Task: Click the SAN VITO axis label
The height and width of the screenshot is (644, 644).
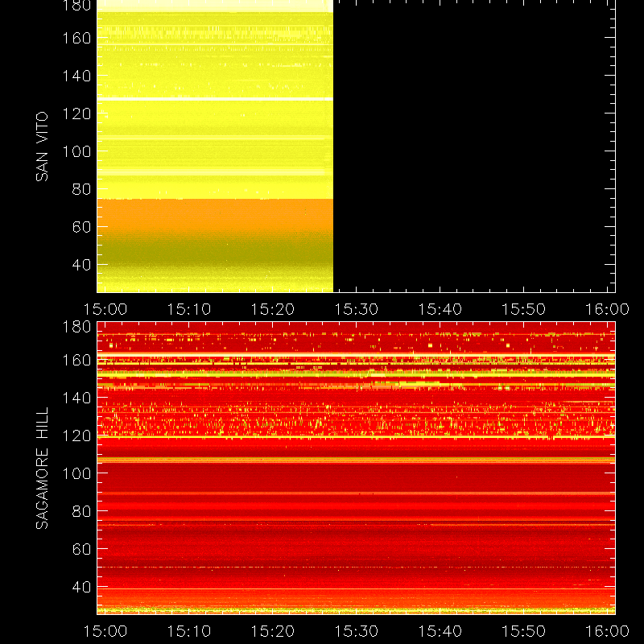Action: tap(42, 147)
